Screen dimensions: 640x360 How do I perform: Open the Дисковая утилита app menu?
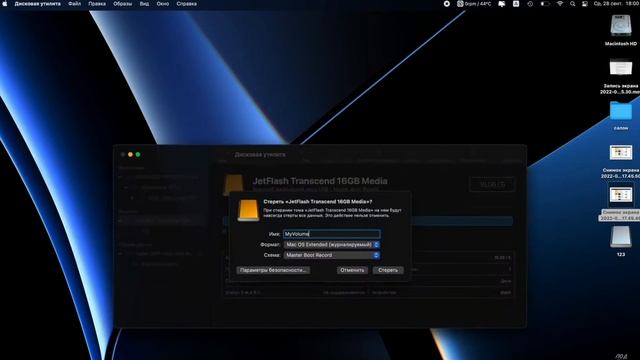38,4
